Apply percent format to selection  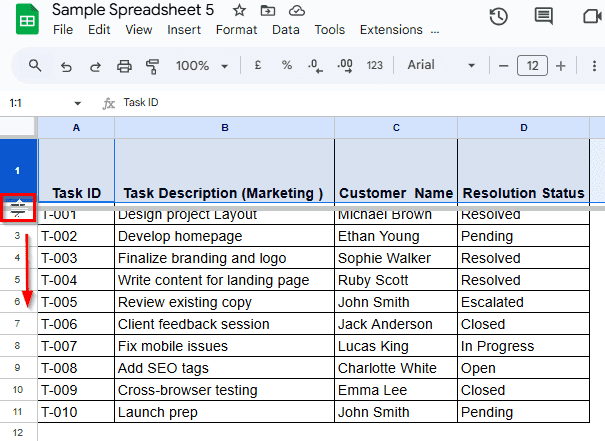286,66
